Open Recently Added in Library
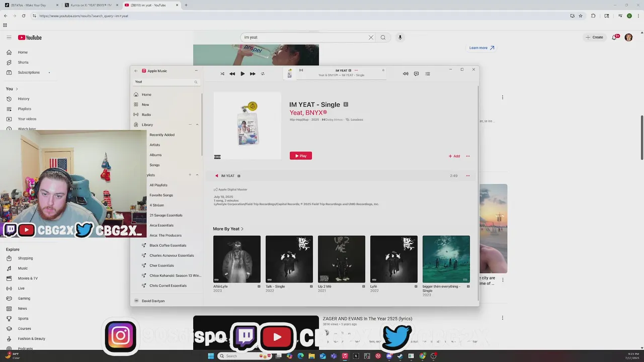644x362 pixels. [162, 135]
